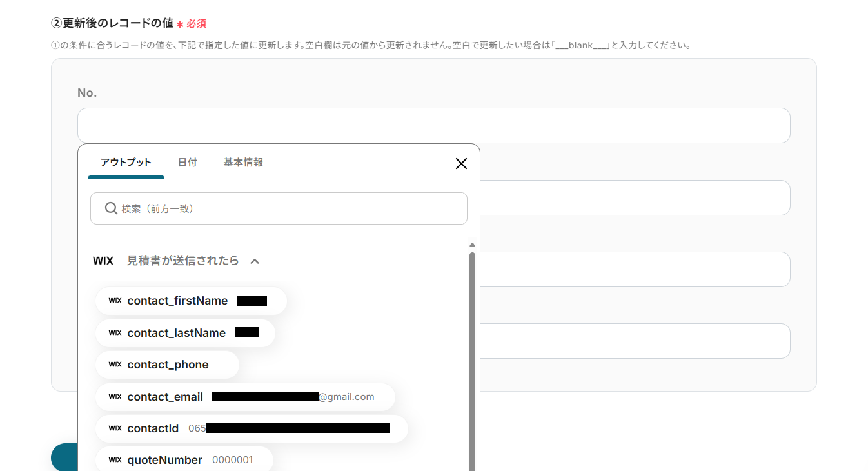Click the Wix icon on contact_email
The width and height of the screenshot is (868, 471).
[x=115, y=397]
